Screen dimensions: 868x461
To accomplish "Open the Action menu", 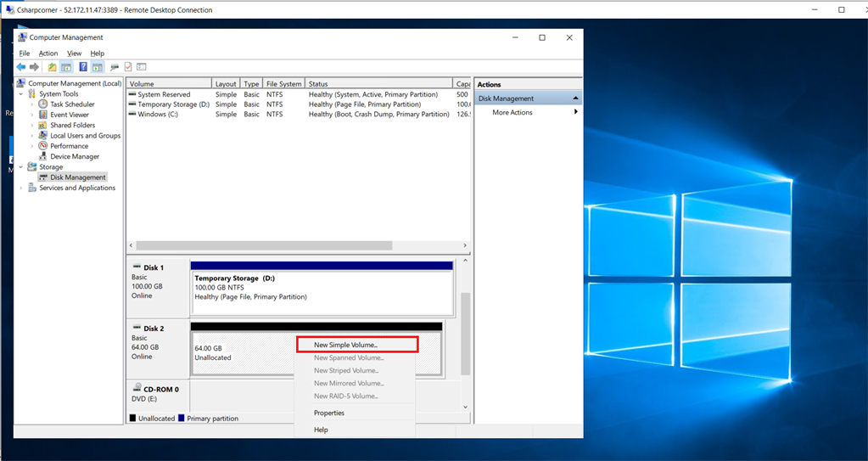I will (x=48, y=53).
